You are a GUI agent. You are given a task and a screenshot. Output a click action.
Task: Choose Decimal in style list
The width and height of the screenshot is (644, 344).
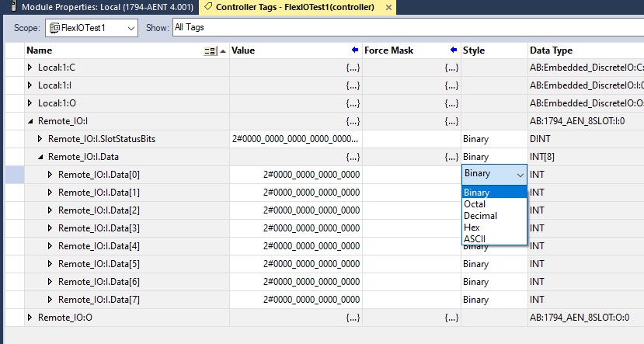point(494,216)
